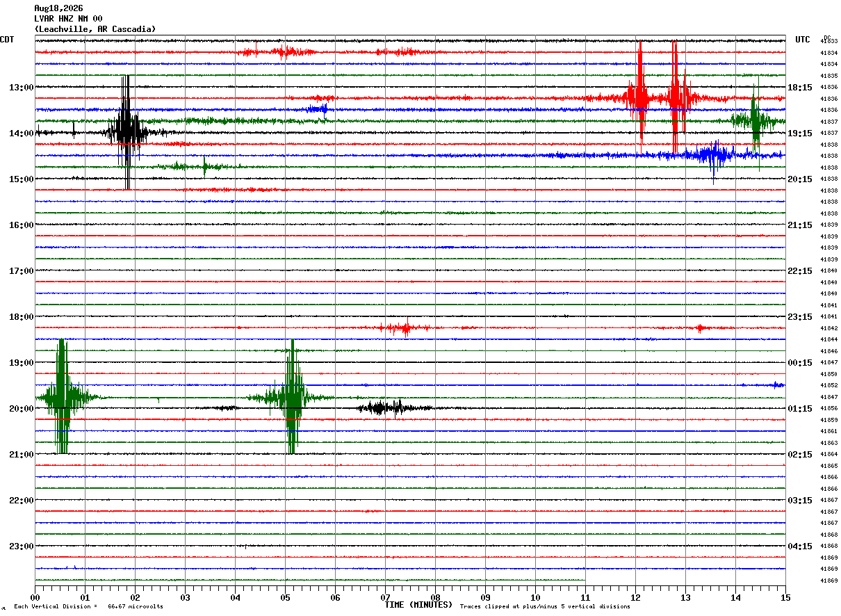
Task: Click minute '15' on the time axis
Action: [785, 597]
